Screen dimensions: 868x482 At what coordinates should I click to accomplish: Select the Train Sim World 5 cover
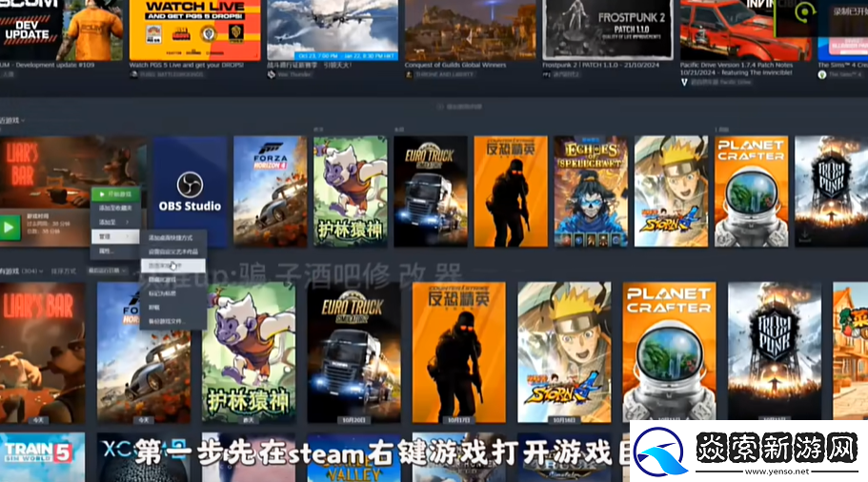click(43, 457)
